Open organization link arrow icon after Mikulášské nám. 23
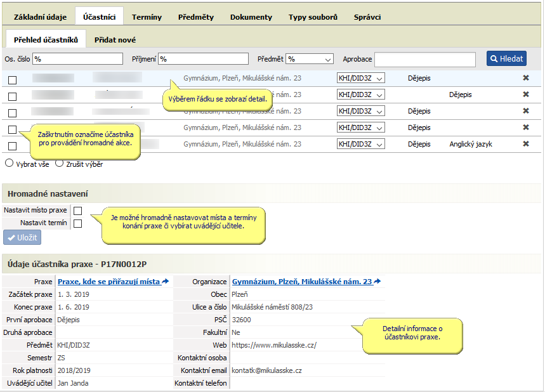 [x=377, y=281]
